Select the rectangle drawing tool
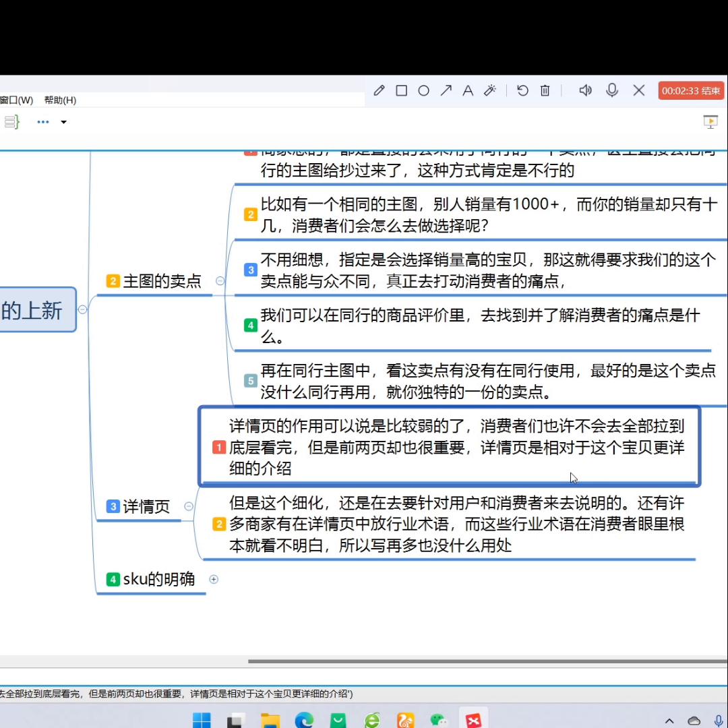Image resolution: width=728 pixels, height=728 pixels. 401,90
